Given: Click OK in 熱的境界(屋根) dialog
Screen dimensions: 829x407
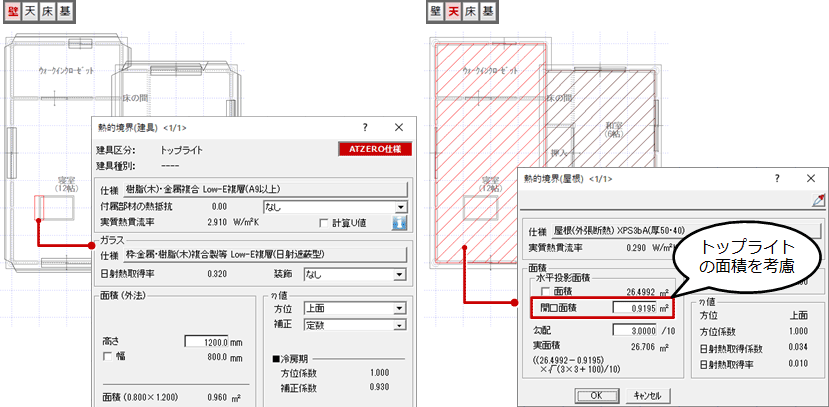Looking at the screenshot, I should (x=596, y=395).
